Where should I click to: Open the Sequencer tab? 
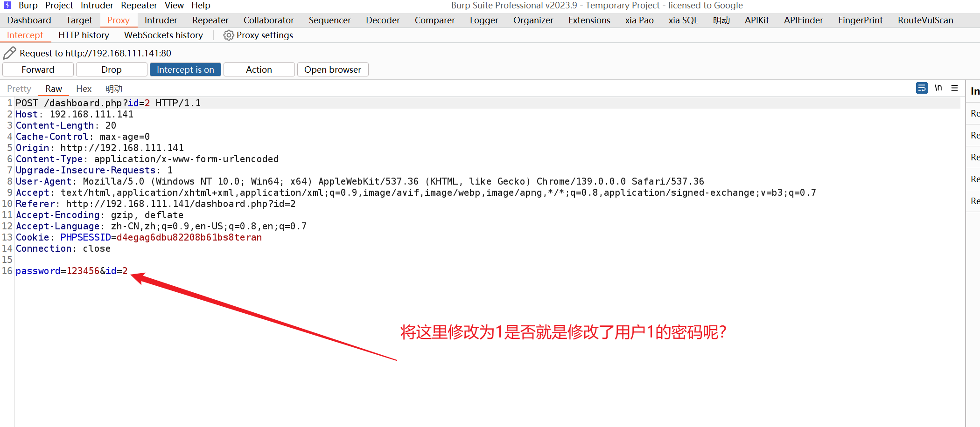point(330,21)
